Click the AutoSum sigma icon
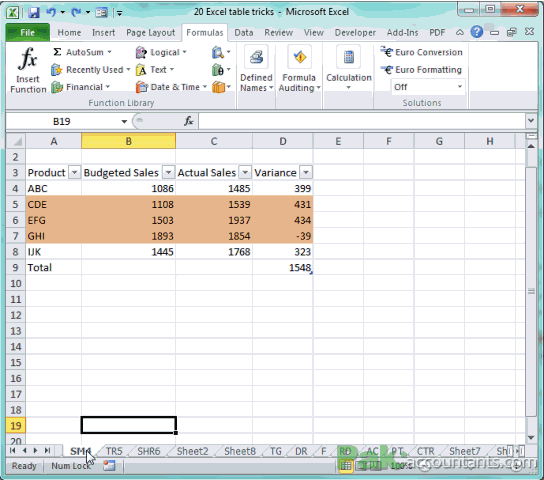This screenshot has height=480, width=544. click(x=57, y=52)
